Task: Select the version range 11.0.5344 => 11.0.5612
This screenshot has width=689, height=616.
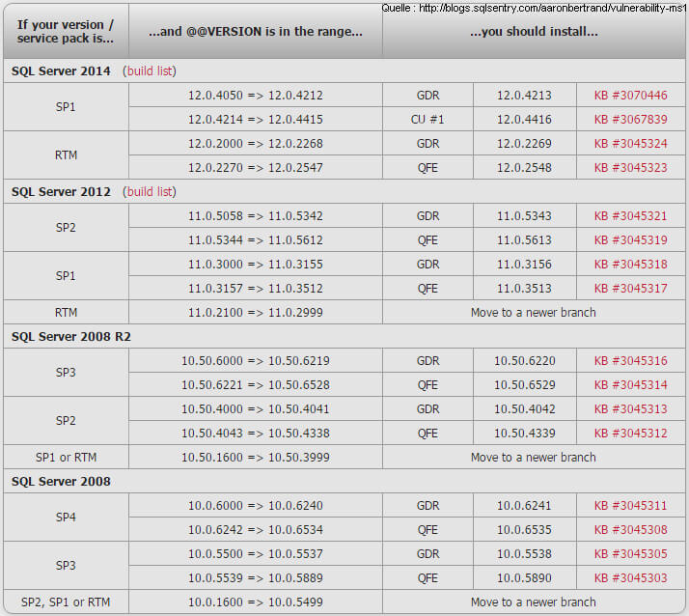Action: (256, 240)
